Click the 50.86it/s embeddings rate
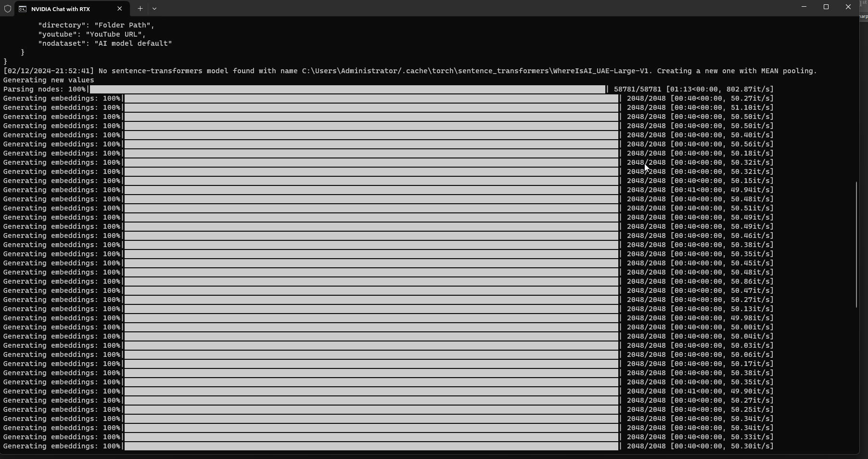 coord(750,281)
